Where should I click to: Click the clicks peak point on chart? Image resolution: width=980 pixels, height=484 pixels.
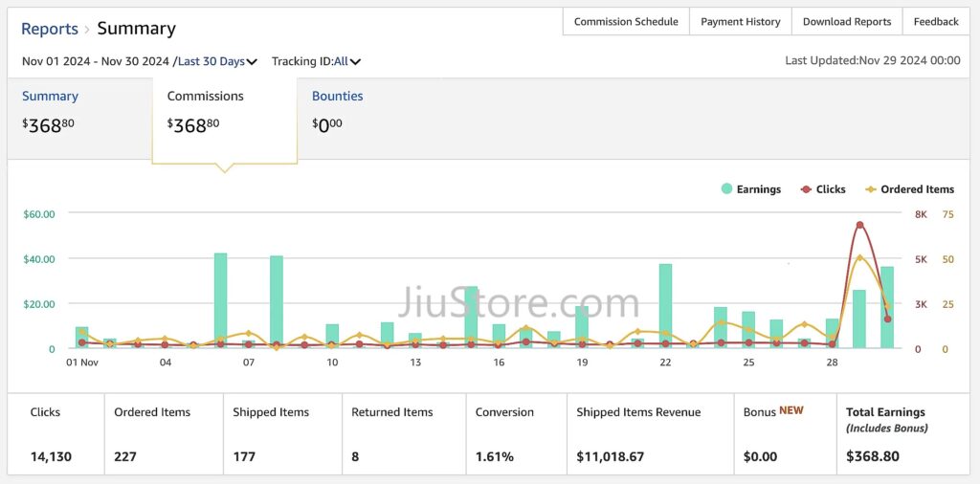[859, 225]
